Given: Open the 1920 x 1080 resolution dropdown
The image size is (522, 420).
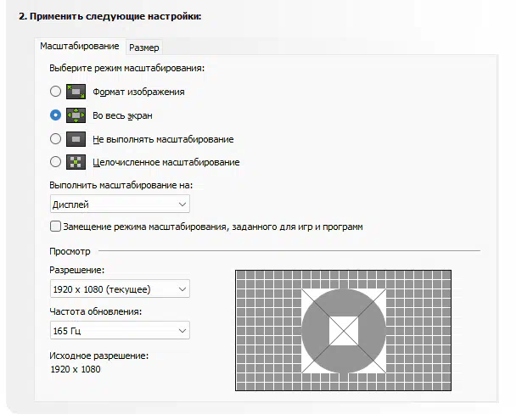Looking at the screenshot, I should [x=120, y=288].
